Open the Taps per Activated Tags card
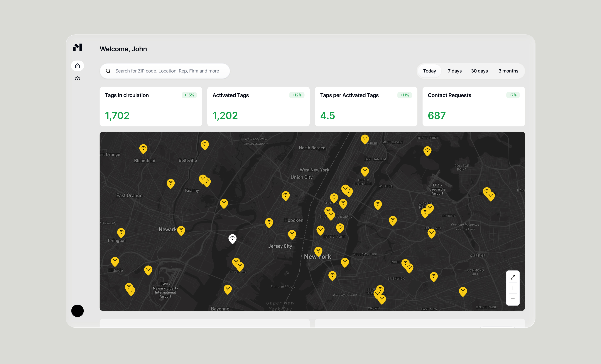Screen dimensions: 601x364 tap(366, 106)
